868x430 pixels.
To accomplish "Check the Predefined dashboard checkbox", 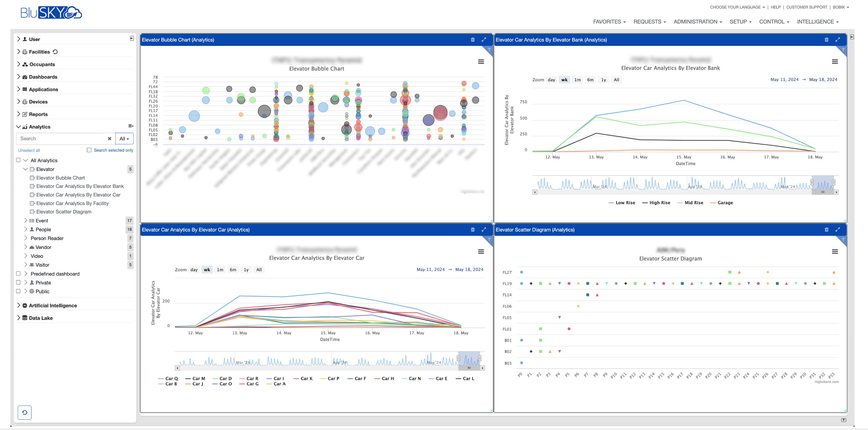I will pos(18,274).
